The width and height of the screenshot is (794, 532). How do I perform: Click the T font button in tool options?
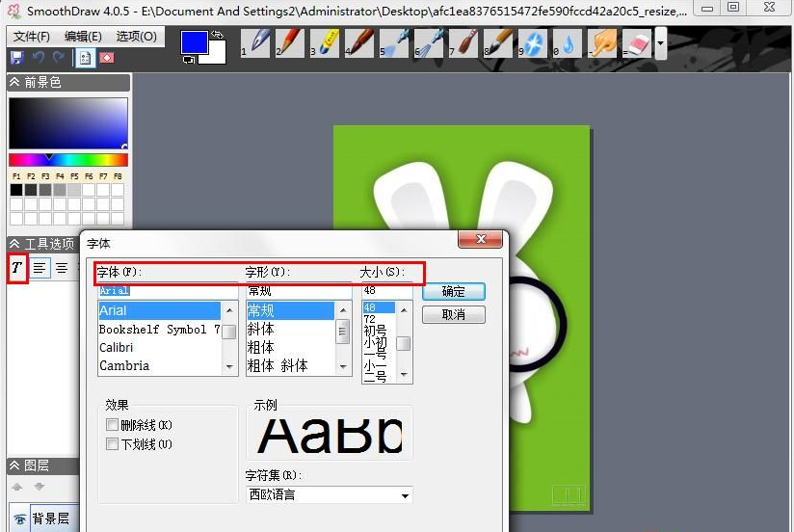(x=17, y=268)
